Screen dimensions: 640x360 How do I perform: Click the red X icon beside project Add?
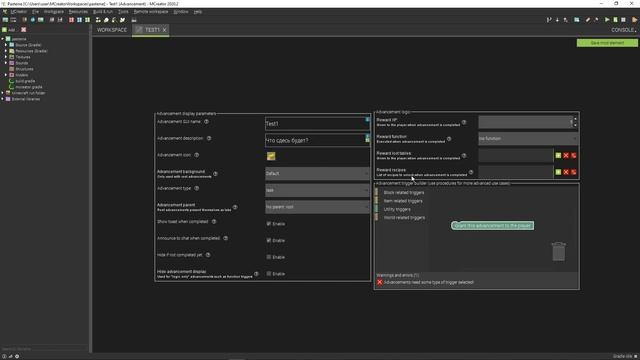point(24,30)
